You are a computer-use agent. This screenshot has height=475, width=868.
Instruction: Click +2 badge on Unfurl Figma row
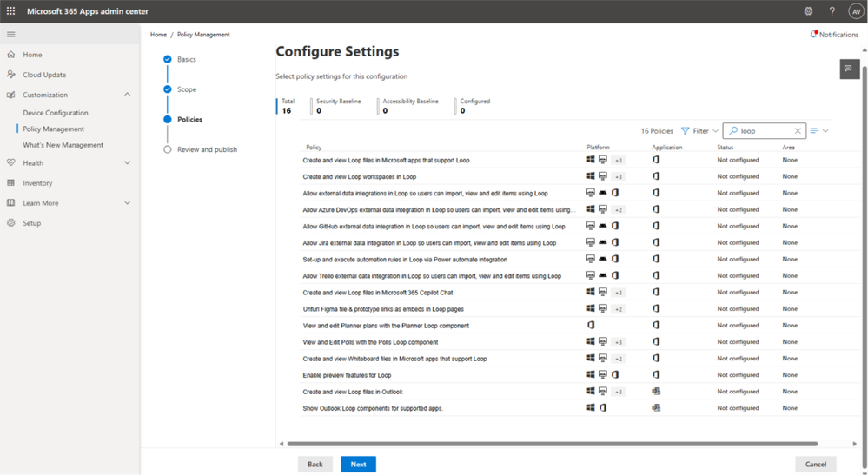point(619,309)
